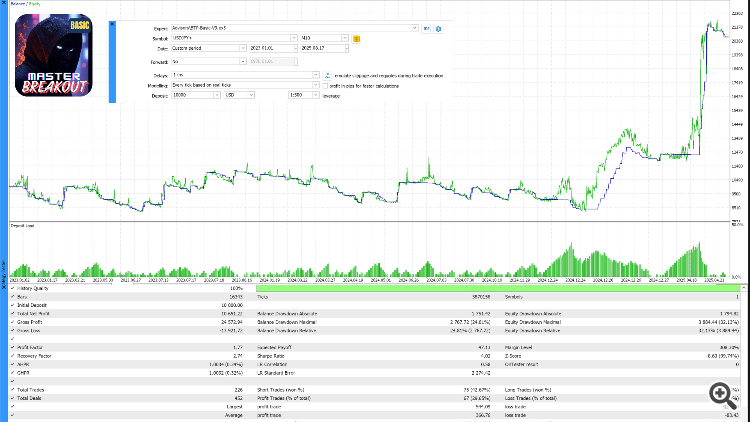750x422 pixels.
Task: Select the Balance label in chart header
Action: (x=16, y=3)
